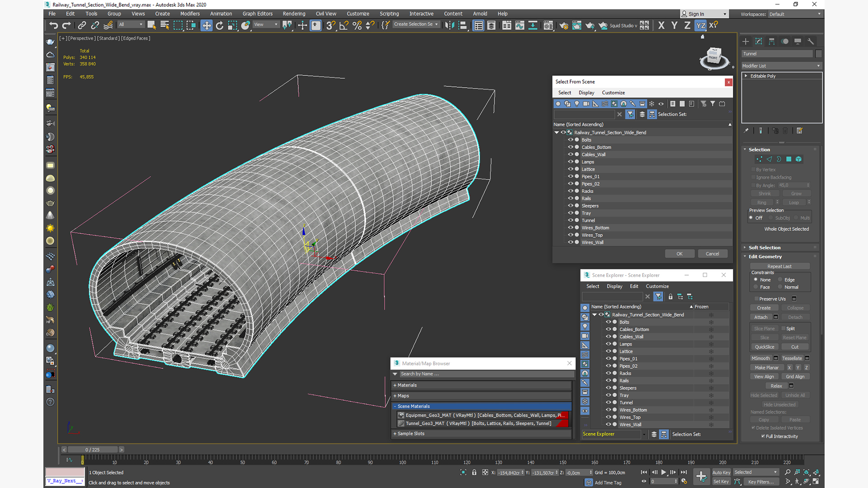Click the Tunnel object color swatch

(818, 54)
